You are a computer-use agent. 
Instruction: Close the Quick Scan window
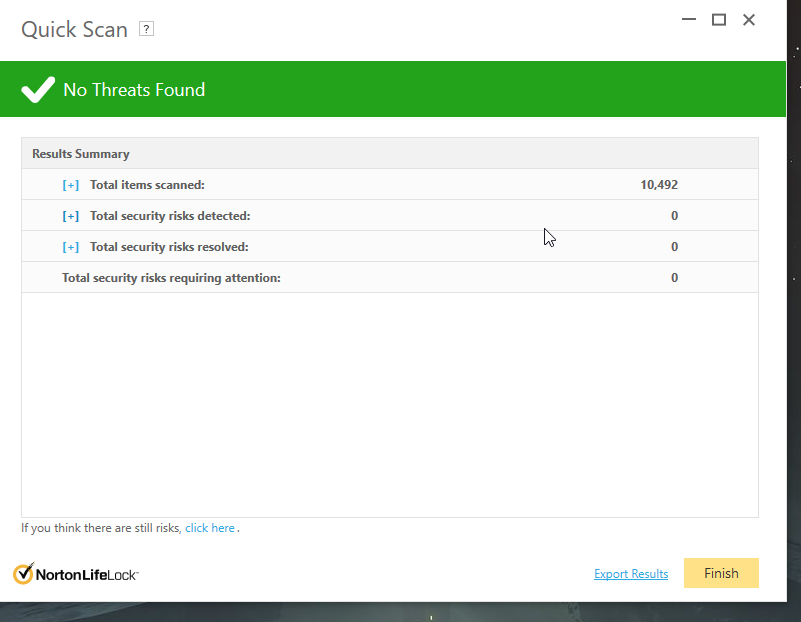(749, 19)
